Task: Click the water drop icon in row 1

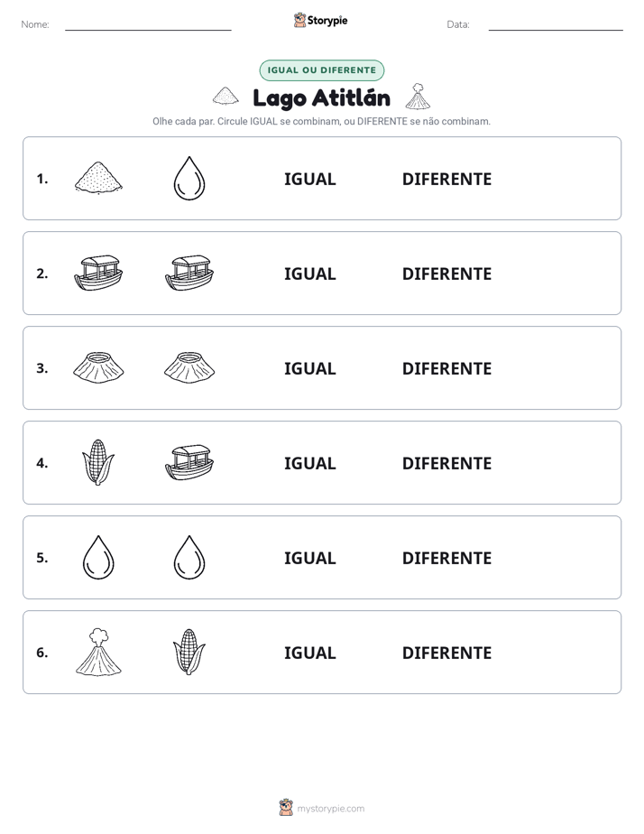Action: [x=189, y=178]
